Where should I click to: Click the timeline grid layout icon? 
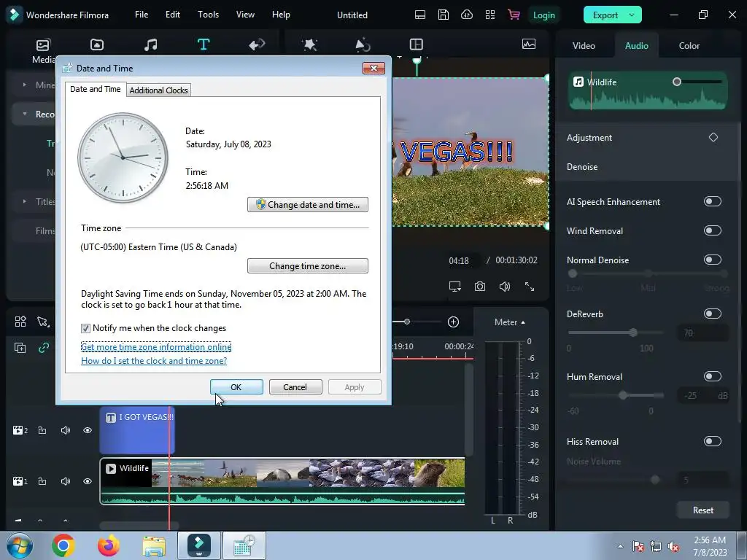pos(20,322)
